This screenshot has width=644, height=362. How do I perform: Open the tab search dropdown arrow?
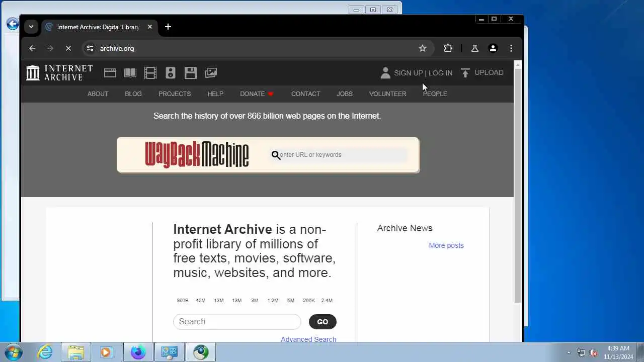click(x=31, y=27)
